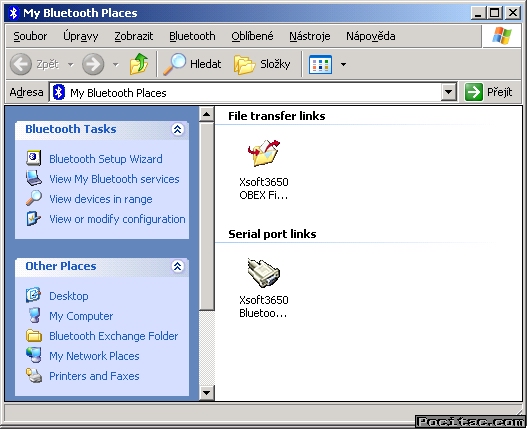The height and width of the screenshot is (429, 527).
Task: Toggle the Složky folders pane button
Action: 262,64
